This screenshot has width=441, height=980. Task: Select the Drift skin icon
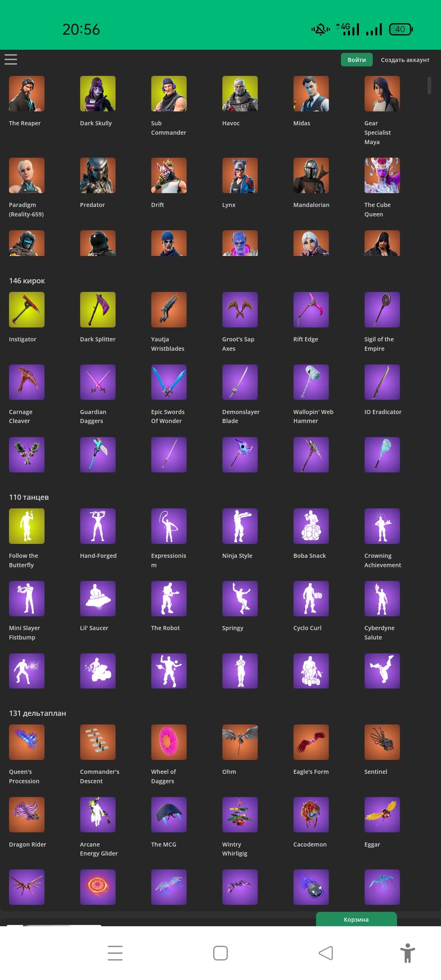tap(169, 175)
